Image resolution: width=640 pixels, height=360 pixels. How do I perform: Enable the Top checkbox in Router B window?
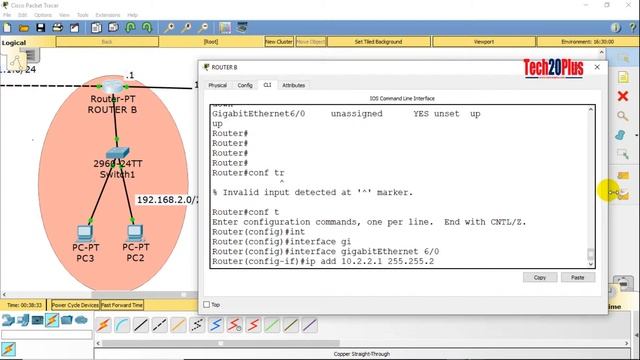(x=207, y=304)
